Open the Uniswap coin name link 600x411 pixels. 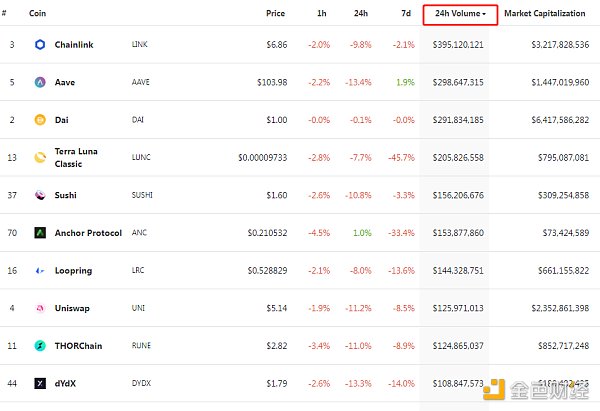pyautogui.click(x=76, y=307)
